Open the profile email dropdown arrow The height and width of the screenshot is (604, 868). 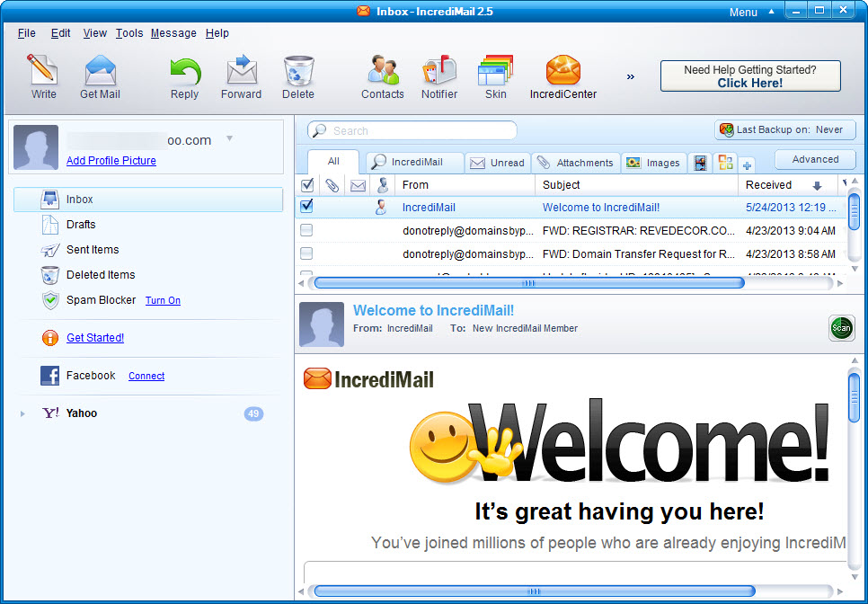[x=230, y=140]
